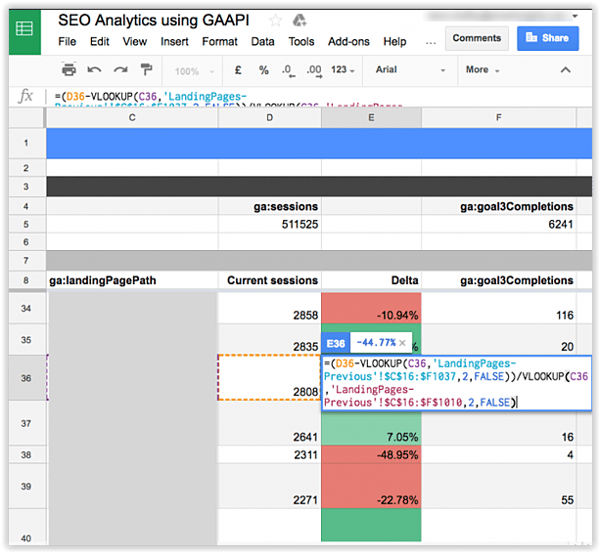The width and height of the screenshot is (600, 553).
Task: Select column F header
Action: point(499,117)
